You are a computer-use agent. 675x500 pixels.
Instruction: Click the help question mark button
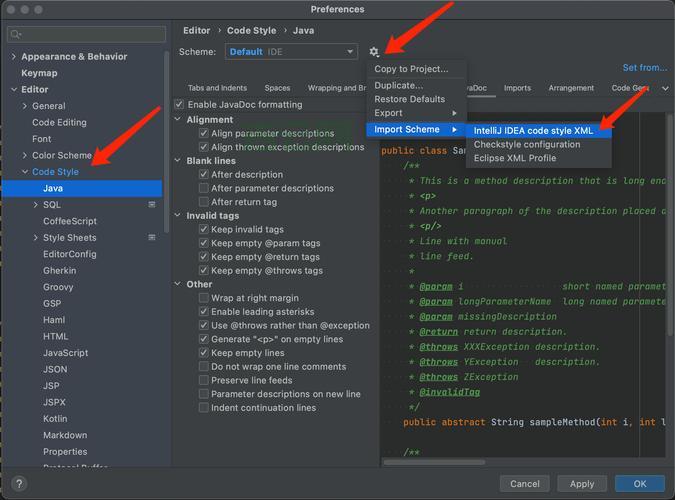pyautogui.click(x=18, y=484)
